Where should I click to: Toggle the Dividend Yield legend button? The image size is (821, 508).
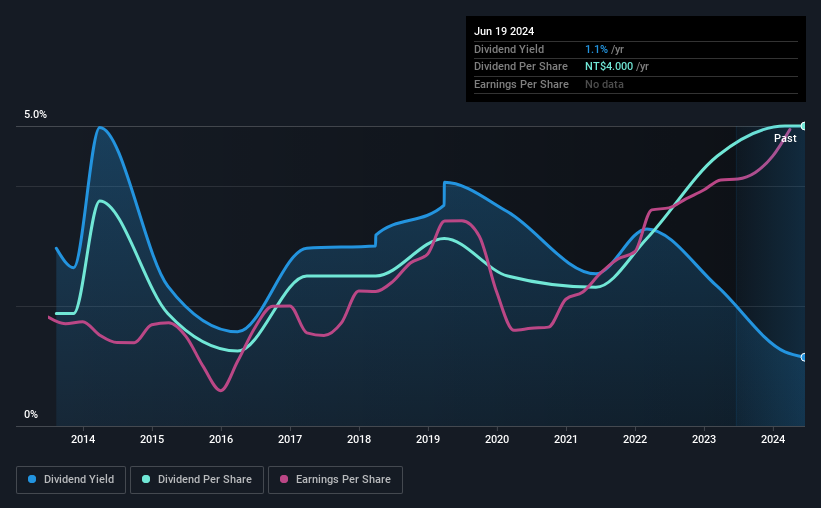(x=71, y=480)
